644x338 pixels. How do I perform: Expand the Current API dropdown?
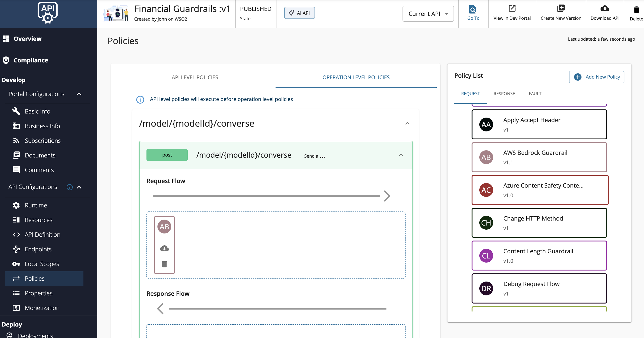point(428,14)
